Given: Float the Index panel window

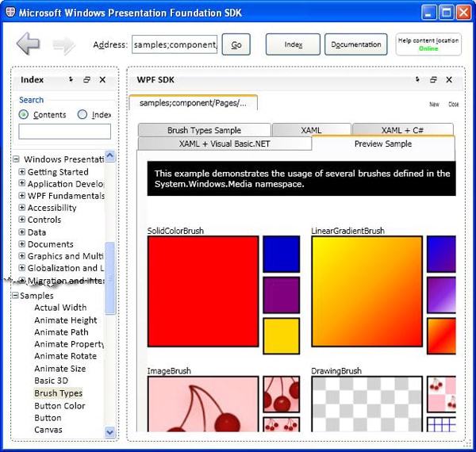Looking at the screenshot, I should point(86,79).
